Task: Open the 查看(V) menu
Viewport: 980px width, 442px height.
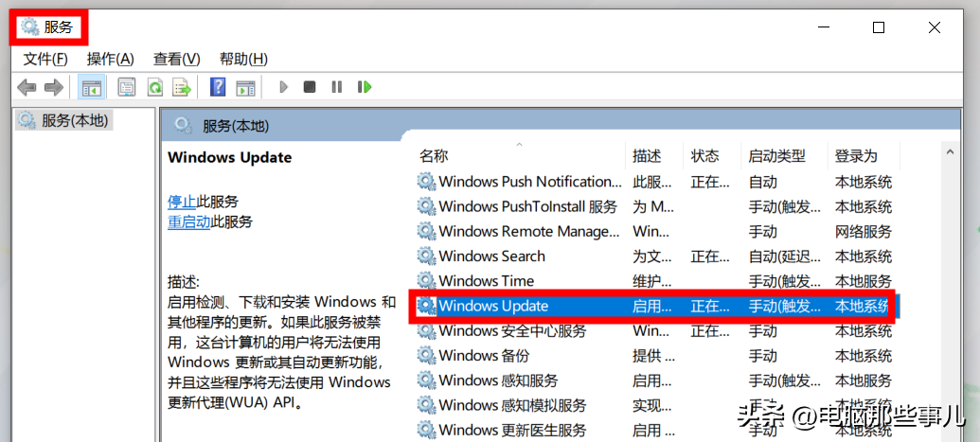Action: point(177,59)
